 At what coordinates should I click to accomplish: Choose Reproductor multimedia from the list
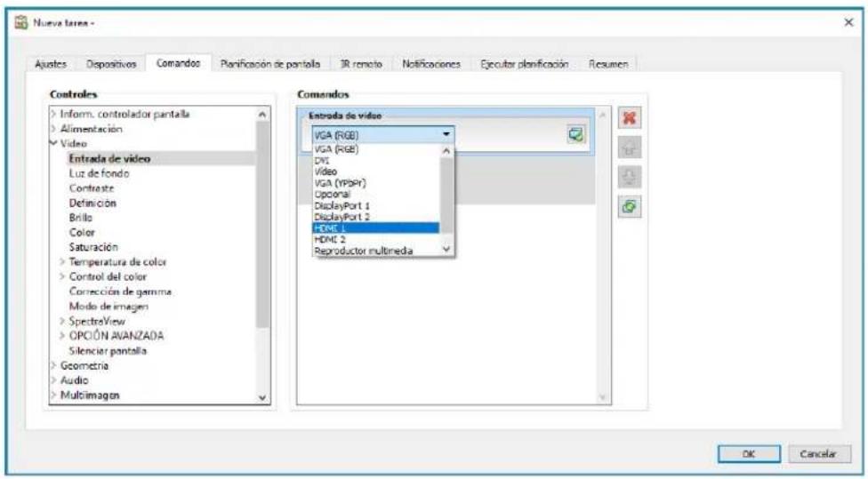[376, 251]
